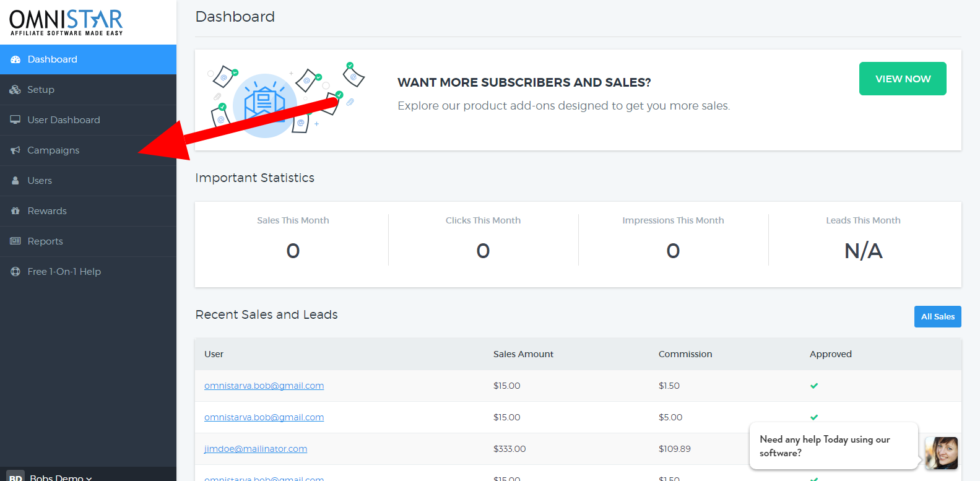Open User Dashboard in the sidebar
This screenshot has height=481, width=980.
pos(88,120)
